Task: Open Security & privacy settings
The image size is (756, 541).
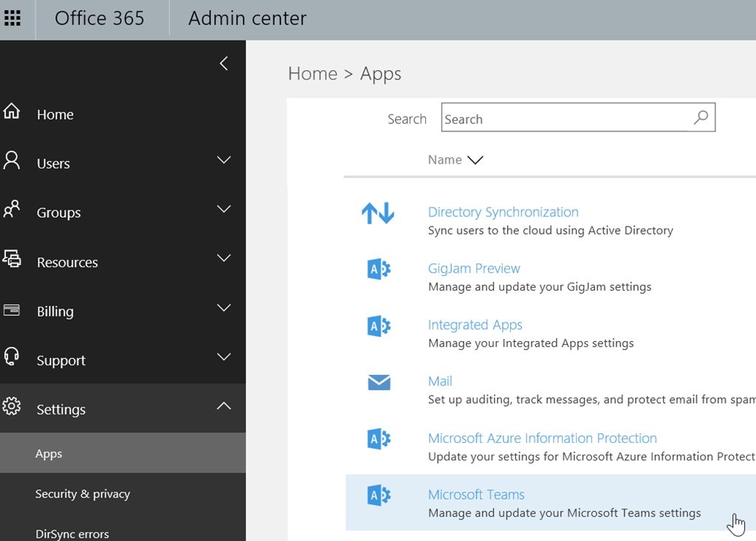Action: coord(83,494)
